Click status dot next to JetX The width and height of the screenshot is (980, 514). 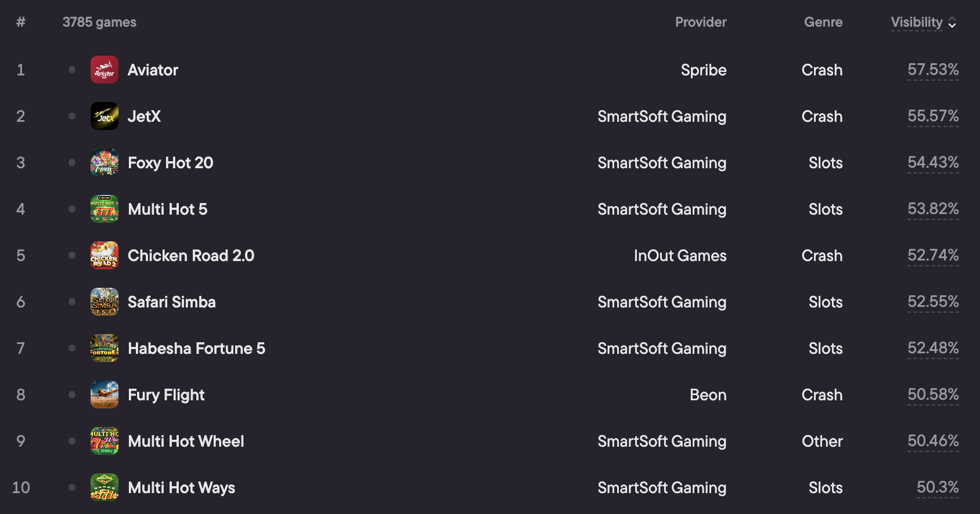pyautogui.click(x=72, y=116)
